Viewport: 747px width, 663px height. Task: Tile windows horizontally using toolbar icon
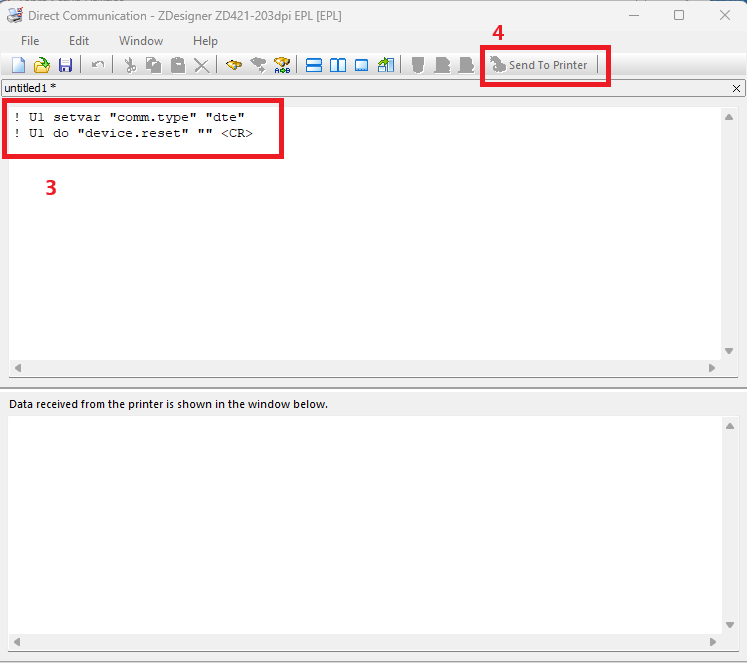[313, 65]
